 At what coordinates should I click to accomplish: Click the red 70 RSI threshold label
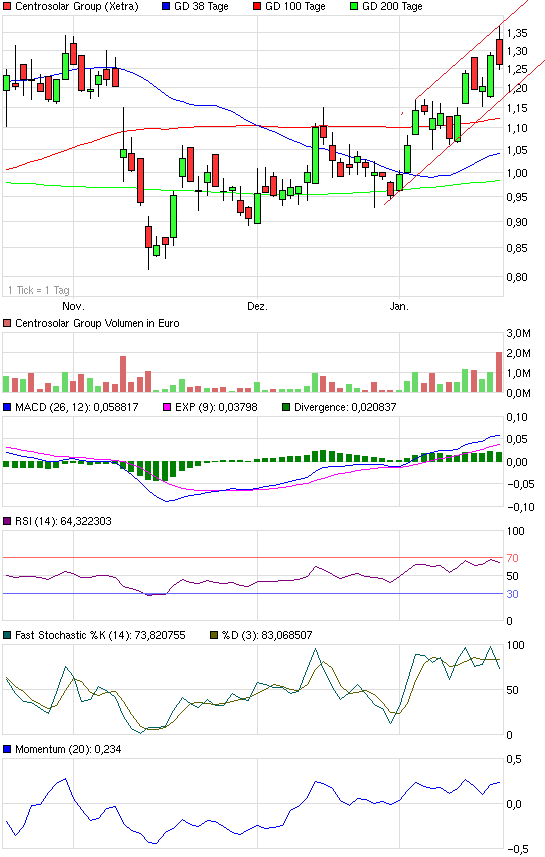pos(512,558)
